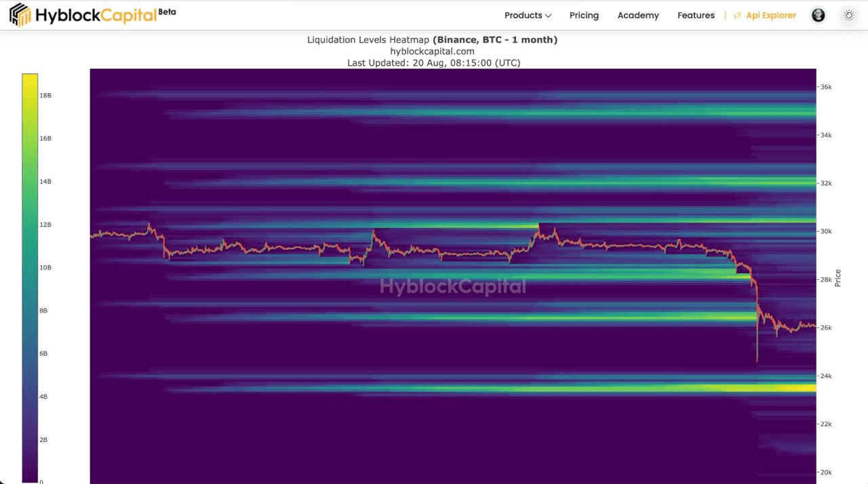Click the 14B color scale label
Image resolution: width=868 pixels, height=484 pixels.
(45, 182)
